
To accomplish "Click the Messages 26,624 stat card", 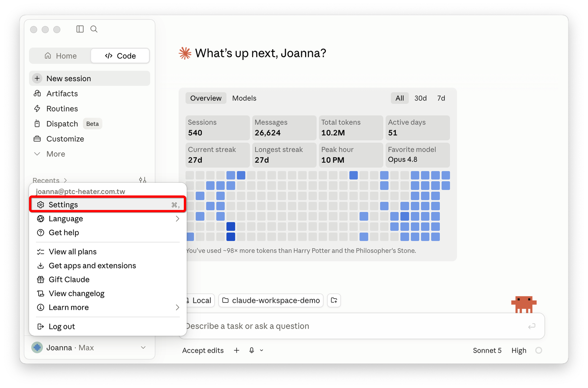I will 284,128.
